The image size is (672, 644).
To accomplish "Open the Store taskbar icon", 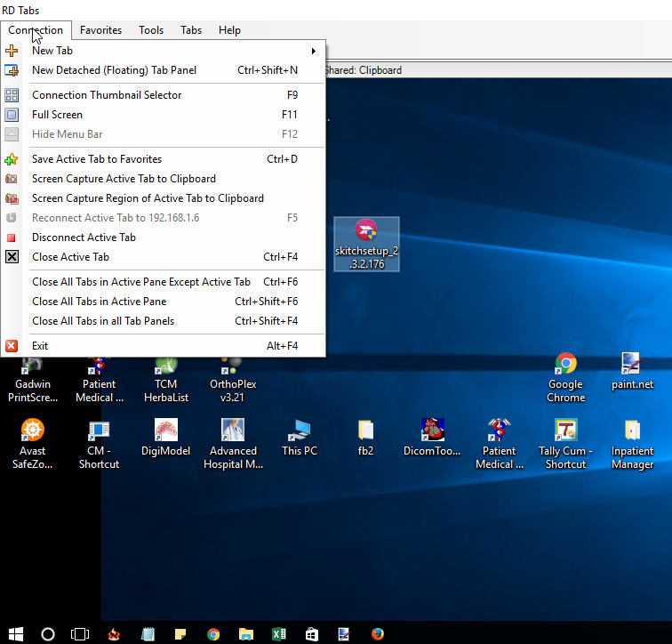I will pyautogui.click(x=312, y=634).
